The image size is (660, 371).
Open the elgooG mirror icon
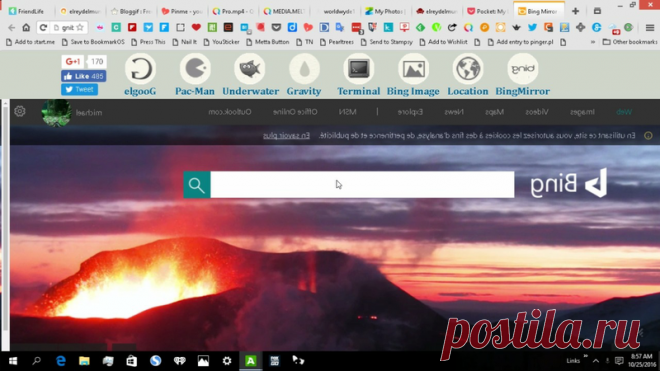[x=140, y=69]
